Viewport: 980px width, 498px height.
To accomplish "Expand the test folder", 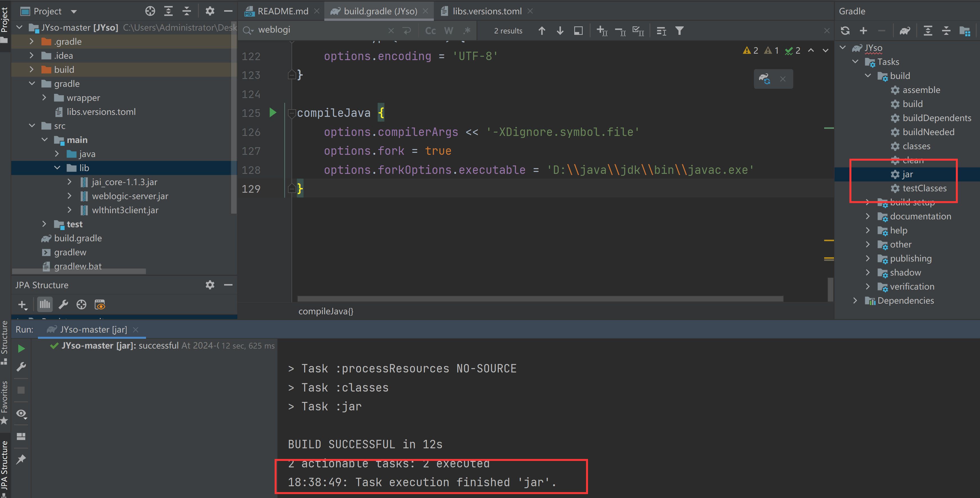I will (44, 224).
